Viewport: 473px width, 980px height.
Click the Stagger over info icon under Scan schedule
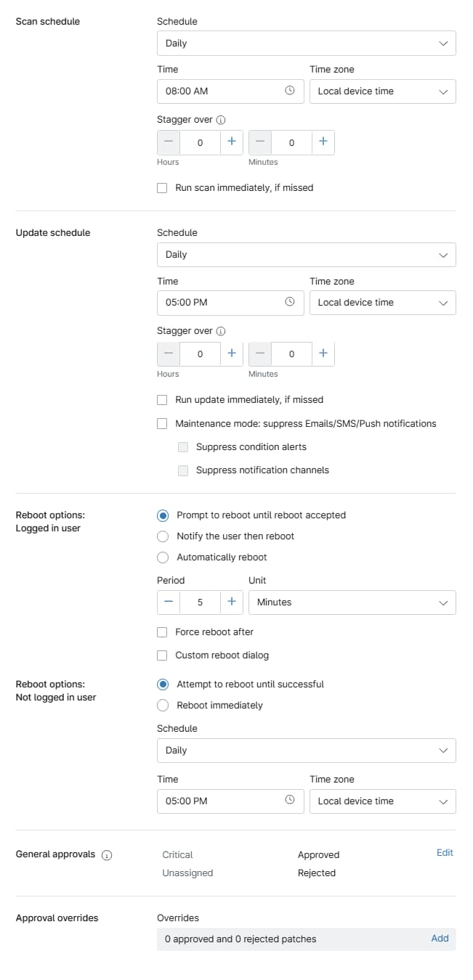click(x=222, y=120)
